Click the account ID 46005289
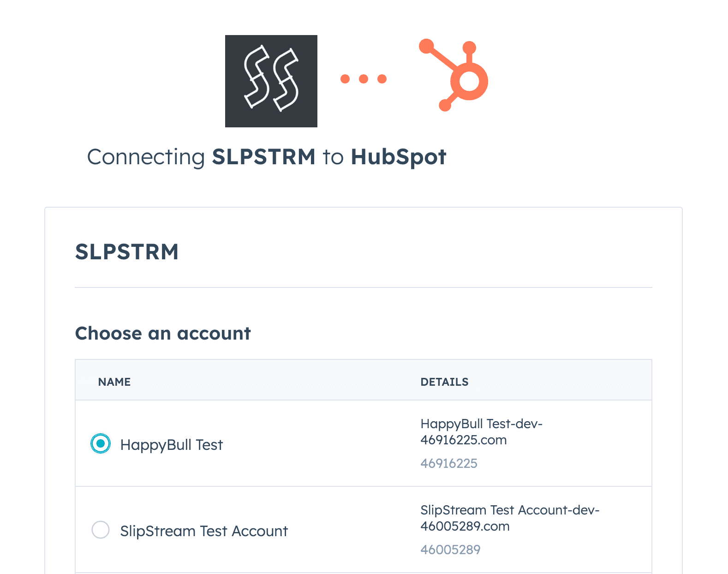The image size is (728, 574). (450, 549)
